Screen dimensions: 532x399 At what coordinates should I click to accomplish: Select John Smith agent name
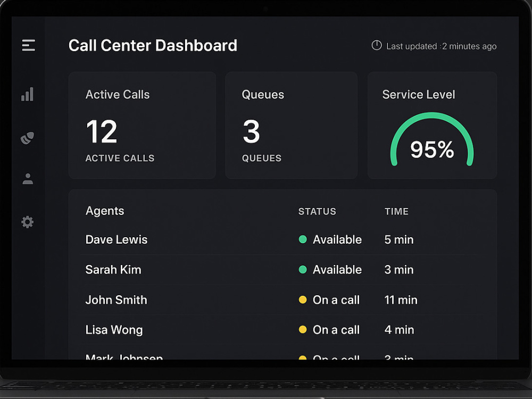(x=117, y=300)
